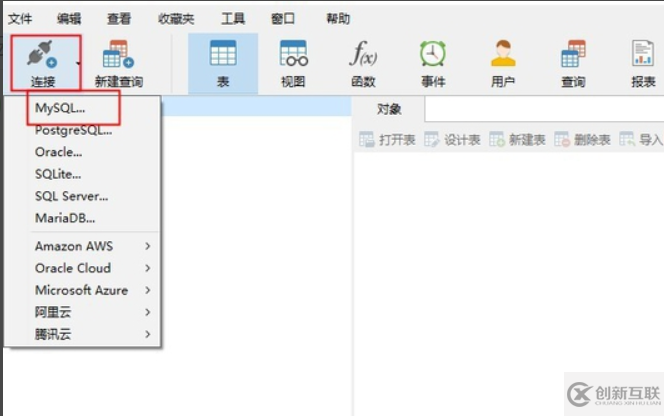Expand the Amazon AWS submenu arrow

[x=147, y=246]
